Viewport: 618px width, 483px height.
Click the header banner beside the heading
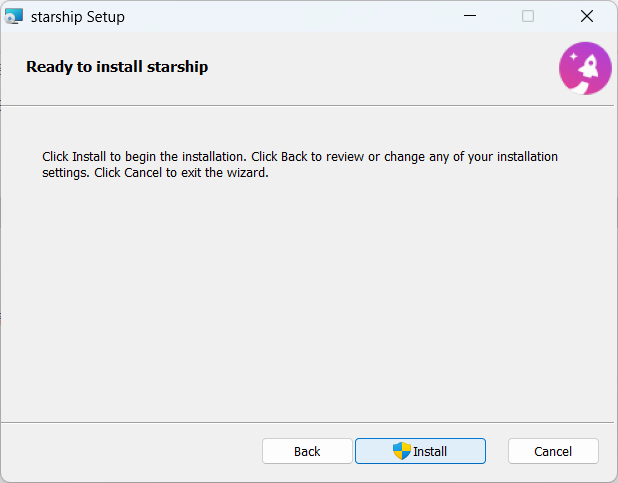[382, 67]
